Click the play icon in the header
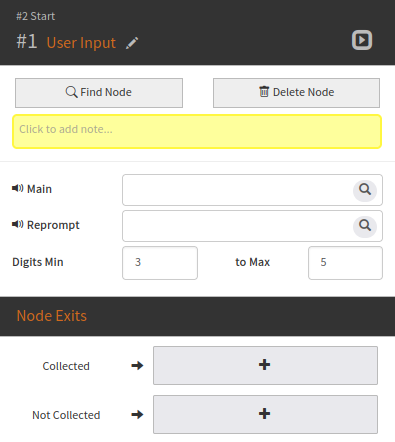This screenshot has width=395, height=442. click(362, 40)
